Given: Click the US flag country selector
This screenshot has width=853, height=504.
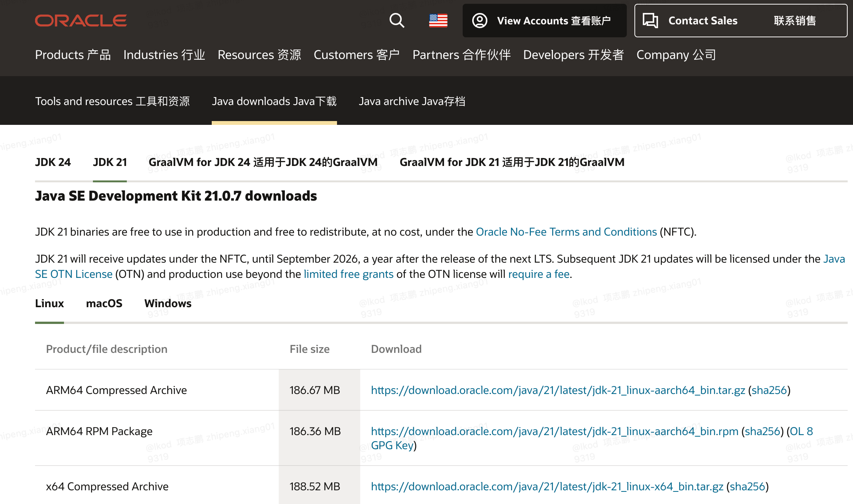Looking at the screenshot, I should (x=438, y=21).
